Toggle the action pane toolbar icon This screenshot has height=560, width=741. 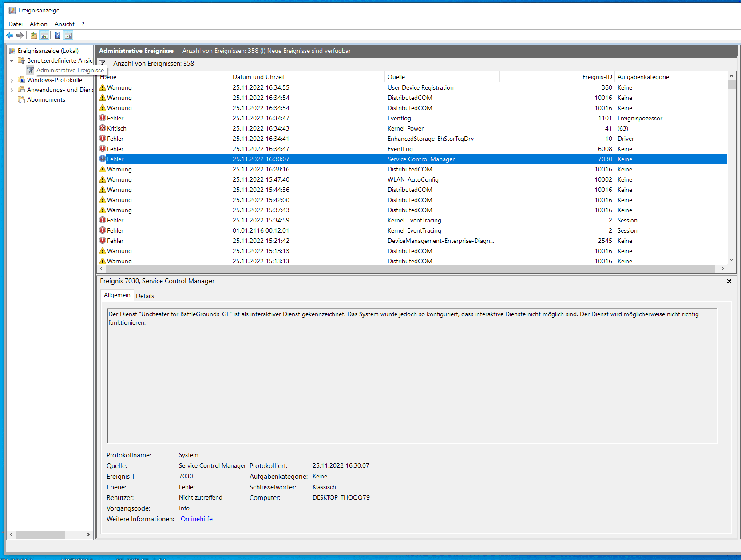[x=68, y=36]
